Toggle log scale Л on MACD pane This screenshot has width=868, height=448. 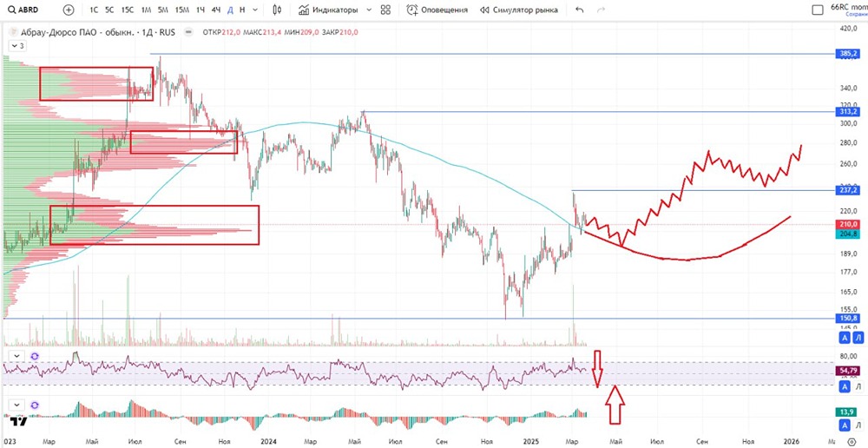[x=858, y=425]
